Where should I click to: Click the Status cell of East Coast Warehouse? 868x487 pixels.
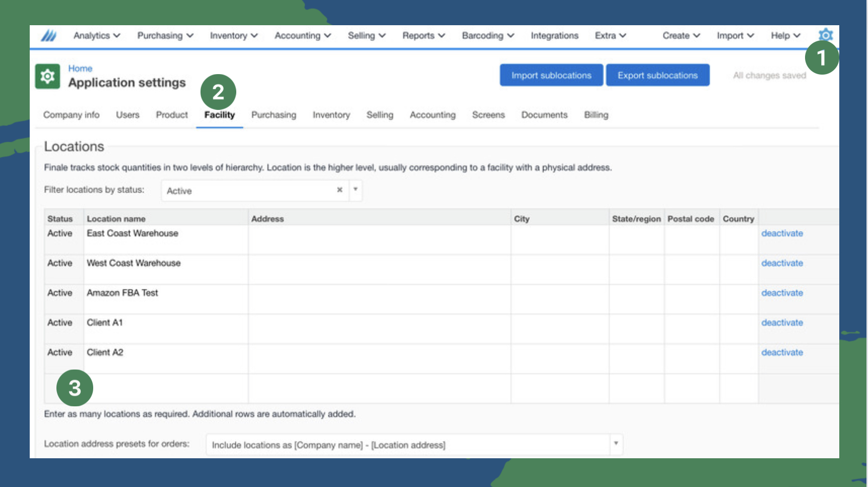pos(64,239)
